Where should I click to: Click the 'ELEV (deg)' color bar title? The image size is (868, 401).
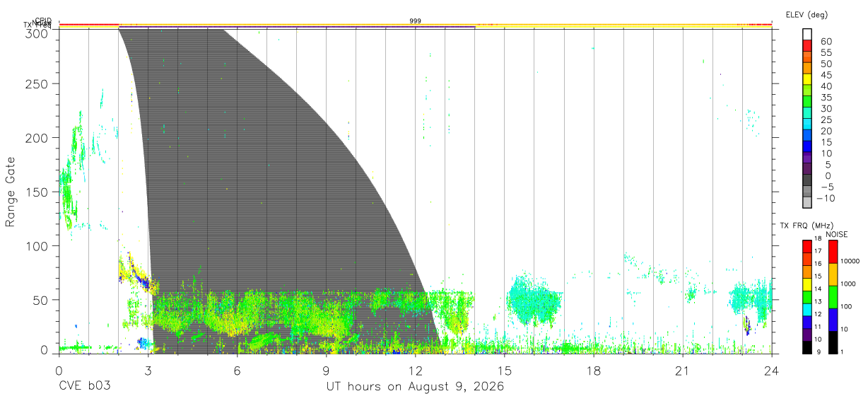tap(805, 14)
